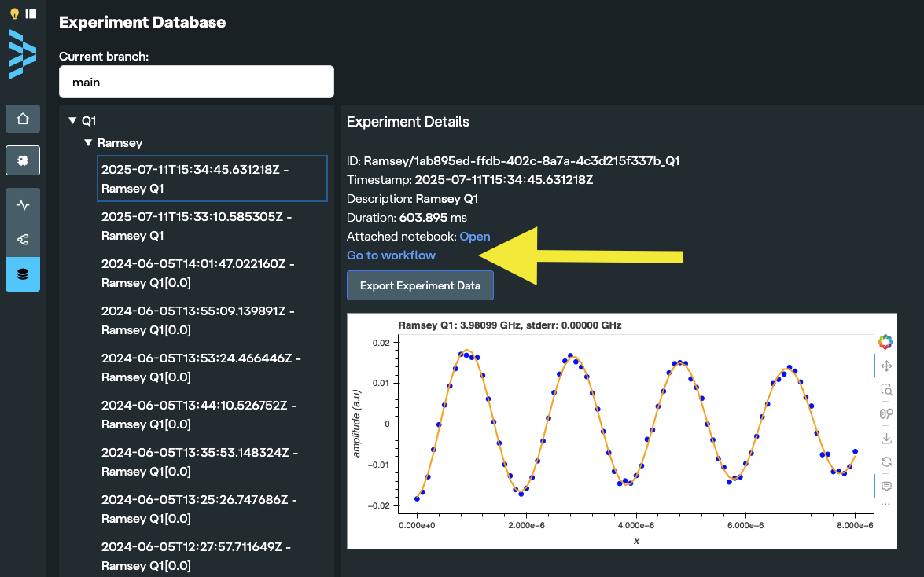Collapse the Ramsey tree node
This screenshot has height=577, width=924.
point(89,143)
